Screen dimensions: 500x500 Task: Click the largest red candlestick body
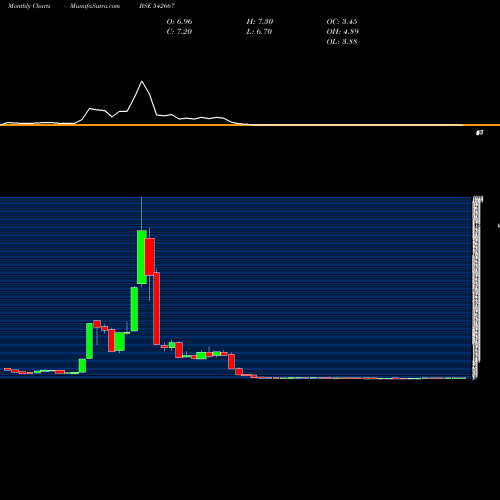156,308
